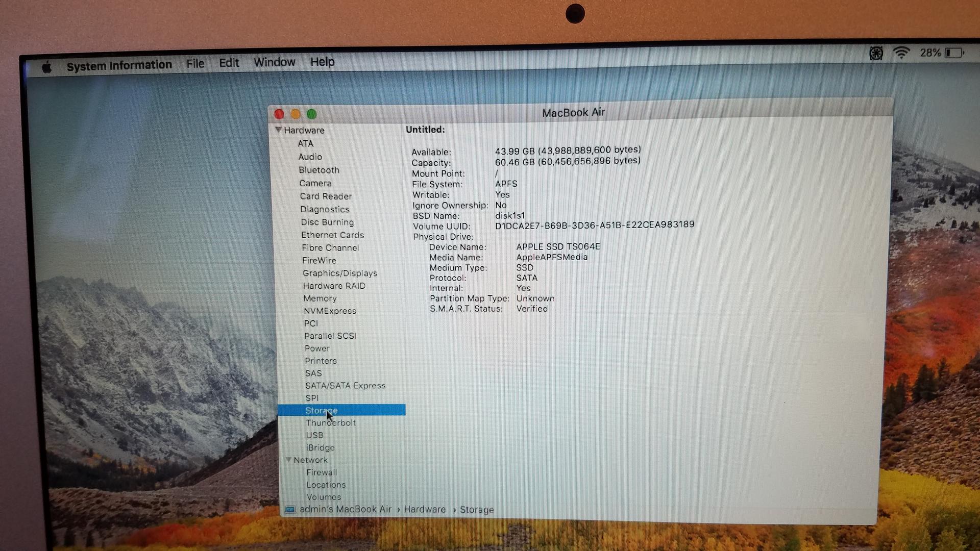The image size is (980, 551).
Task: Select Volumes under Network
Action: coord(324,497)
